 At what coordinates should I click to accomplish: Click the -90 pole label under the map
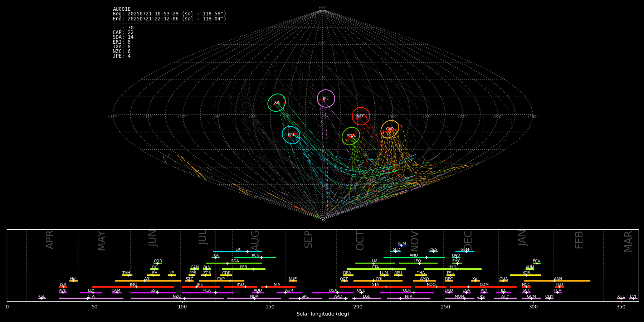322,222
